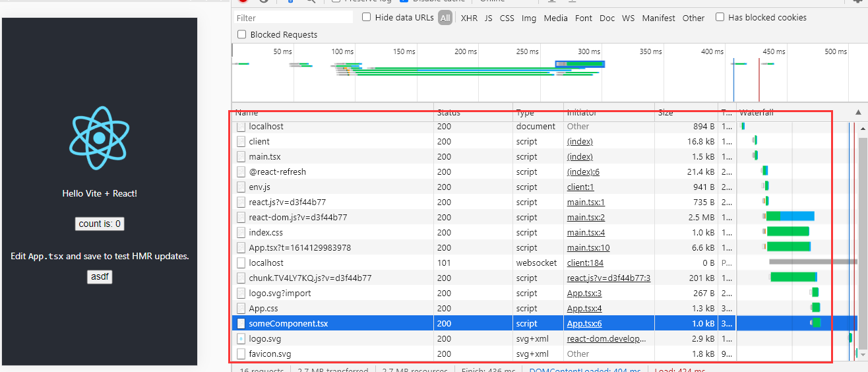Open the App.tsx:3 initiator link
This screenshot has width=868, height=372.
[584, 293]
